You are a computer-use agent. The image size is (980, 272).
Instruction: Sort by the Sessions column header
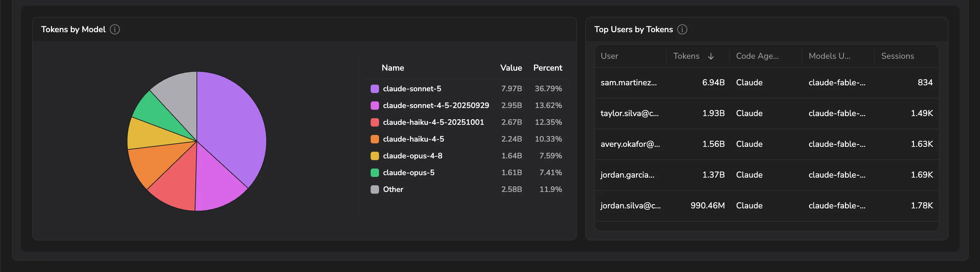coord(897,56)
